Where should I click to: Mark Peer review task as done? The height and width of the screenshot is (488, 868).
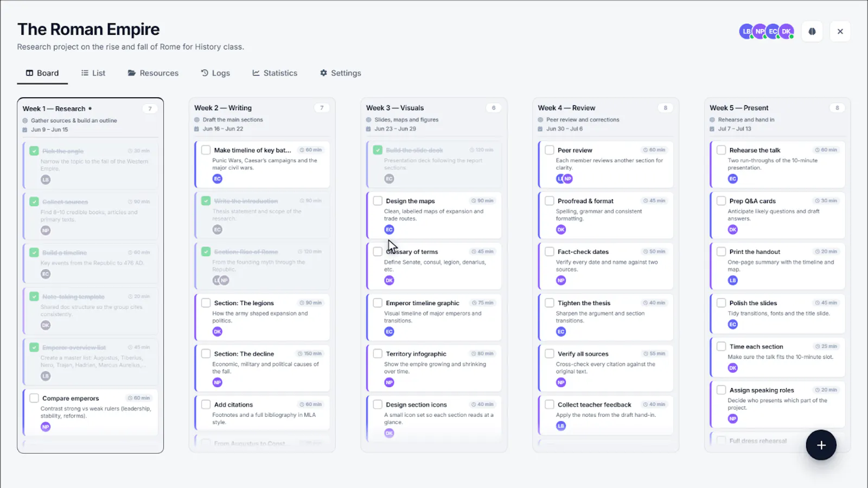pyautogui.click(x=550, y=150)
